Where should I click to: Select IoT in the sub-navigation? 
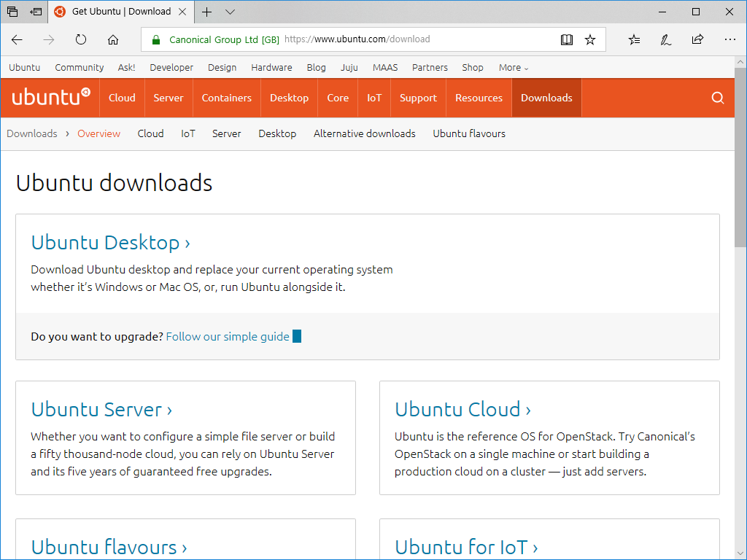click(x=188, y=134)
